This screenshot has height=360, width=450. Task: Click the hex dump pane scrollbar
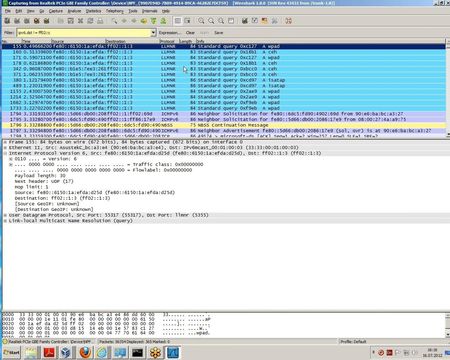pyautogui.click(x=447, y=325)
